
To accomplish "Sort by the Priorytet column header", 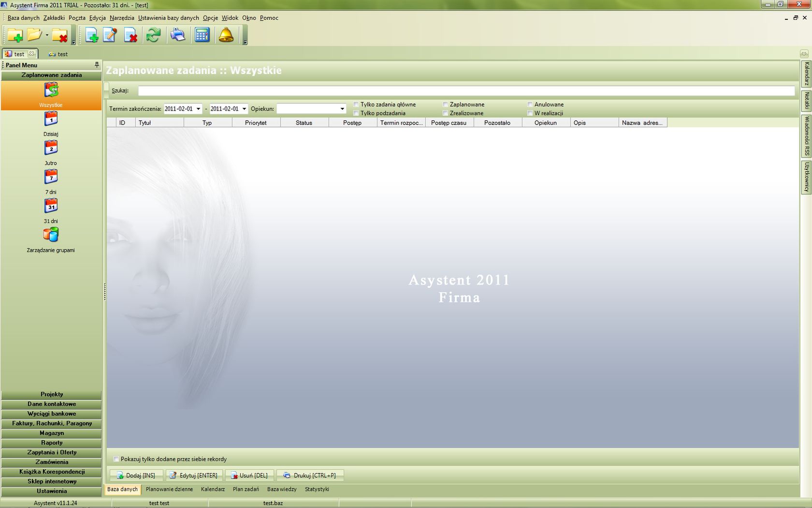I will coord(256,123).
